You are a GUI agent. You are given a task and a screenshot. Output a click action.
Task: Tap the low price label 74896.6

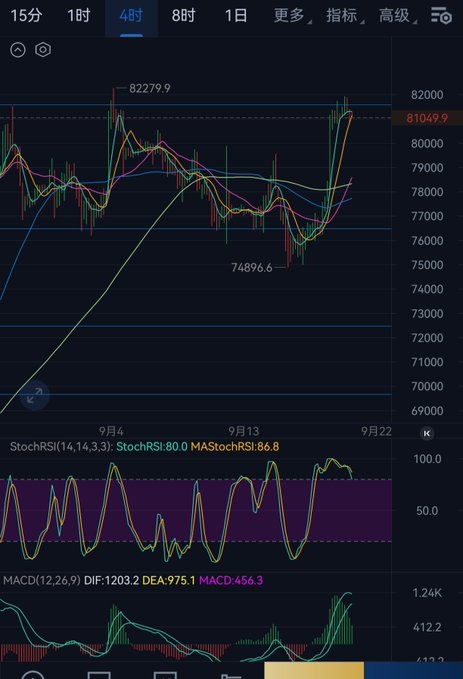coord(252,268)
